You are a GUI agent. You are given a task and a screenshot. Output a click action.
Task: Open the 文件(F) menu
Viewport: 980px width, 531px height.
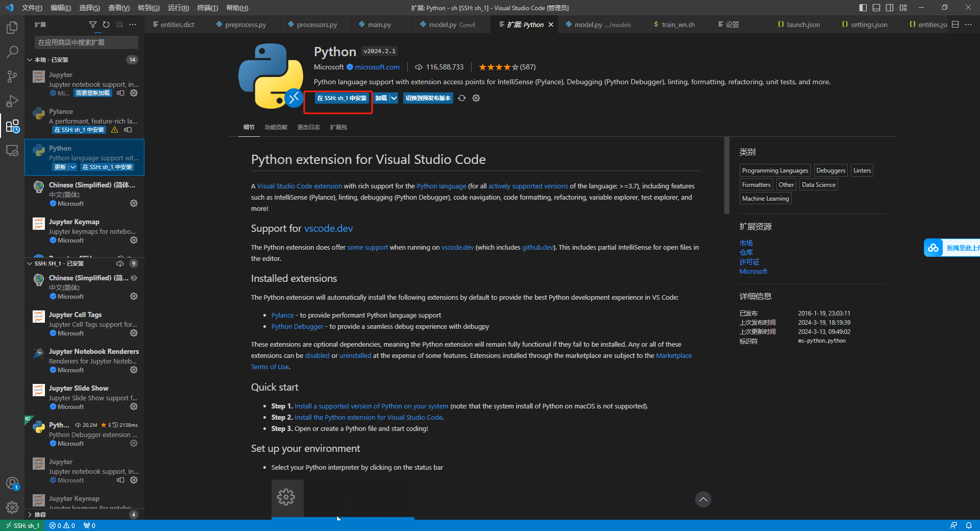32,8
